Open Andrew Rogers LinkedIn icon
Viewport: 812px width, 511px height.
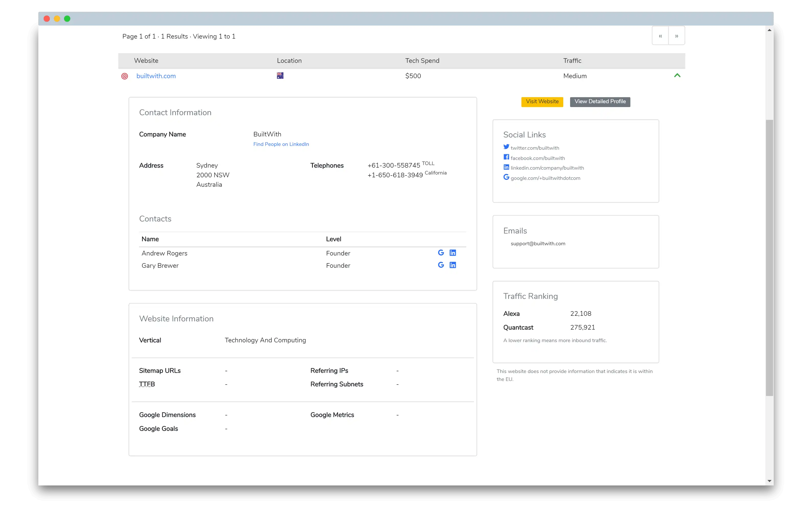coord(452,253)
